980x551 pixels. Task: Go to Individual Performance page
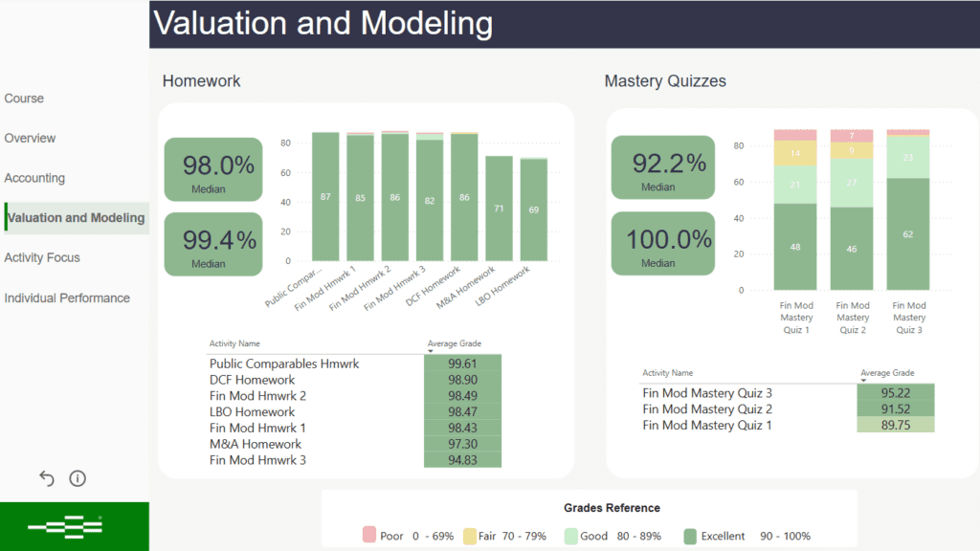pyautogui.click(x=67, y=298)
